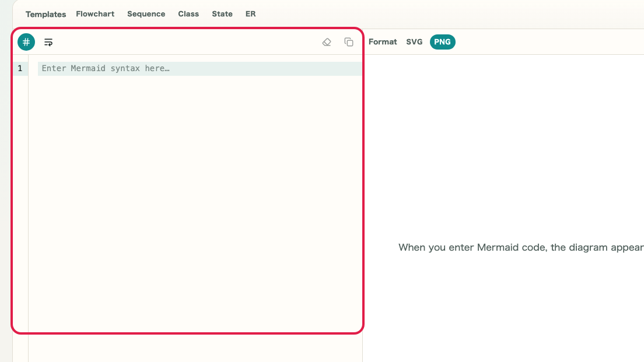
Task: Open the State template
Action: point(222,14)
